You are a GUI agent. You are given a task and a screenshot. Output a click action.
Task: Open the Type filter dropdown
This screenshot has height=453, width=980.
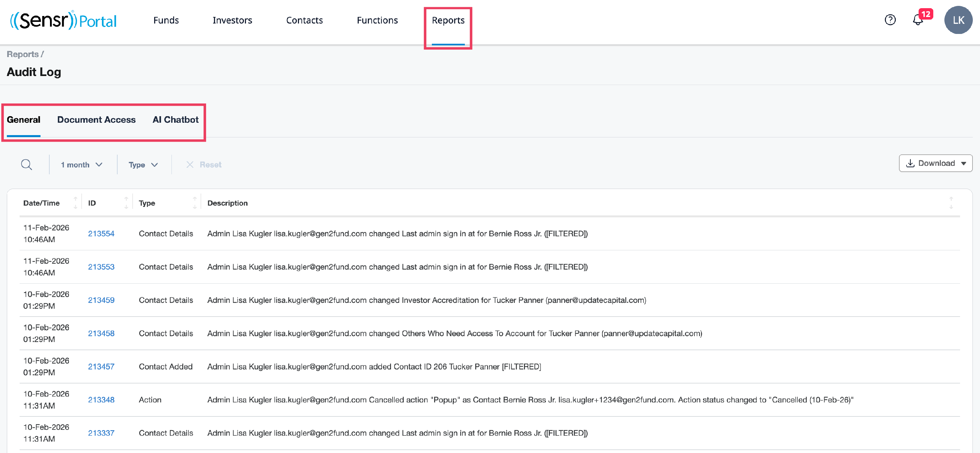coord(143,164)
